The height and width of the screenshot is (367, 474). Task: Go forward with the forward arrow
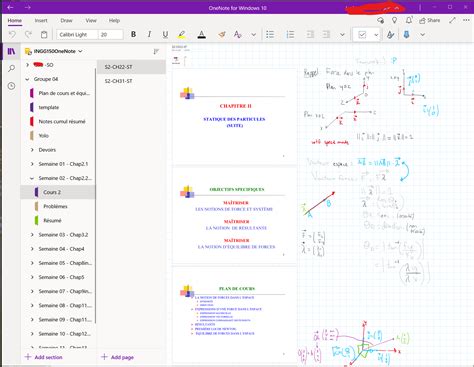coord(28,7)
